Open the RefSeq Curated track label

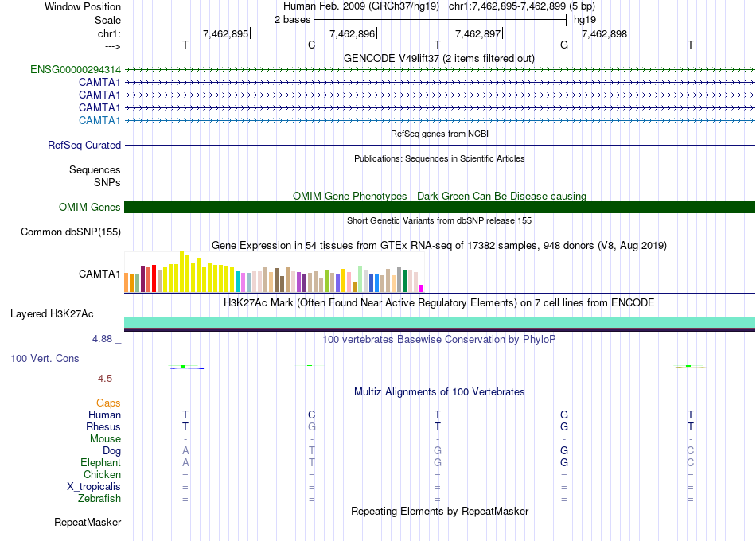coord(84,145)
